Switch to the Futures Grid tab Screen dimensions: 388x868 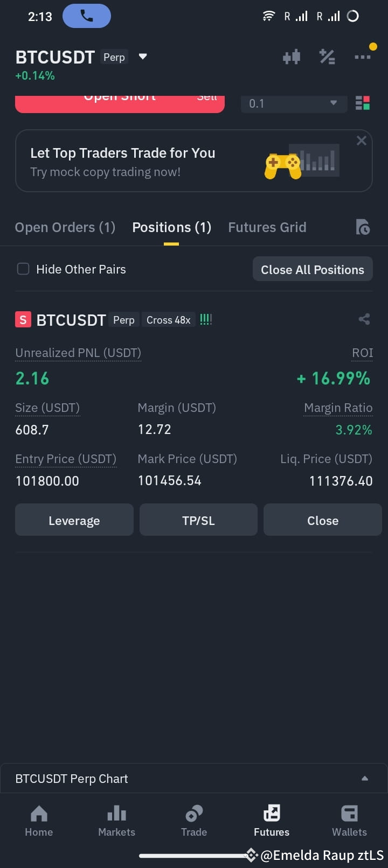(x=267, y=227)
